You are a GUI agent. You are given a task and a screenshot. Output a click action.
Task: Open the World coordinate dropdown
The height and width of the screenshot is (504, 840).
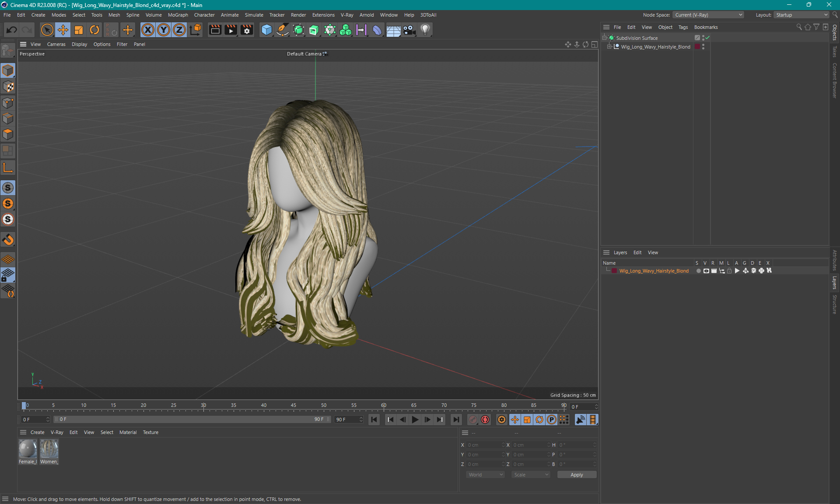[x=485, y=475]
